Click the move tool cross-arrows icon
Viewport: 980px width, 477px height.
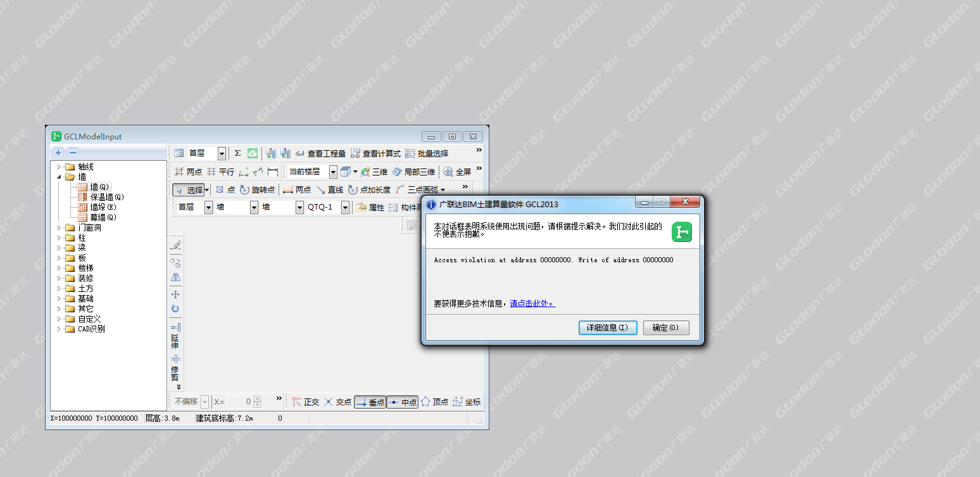(x=175, y=294)
